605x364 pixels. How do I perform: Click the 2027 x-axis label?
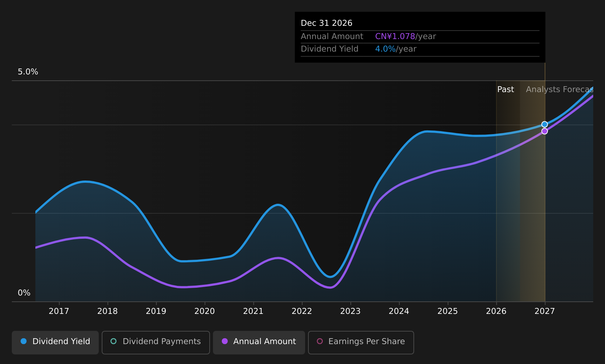(x=545, y=311)
